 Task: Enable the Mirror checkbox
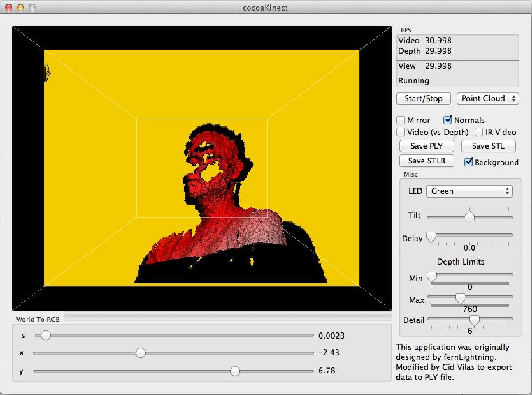[401, 120]
